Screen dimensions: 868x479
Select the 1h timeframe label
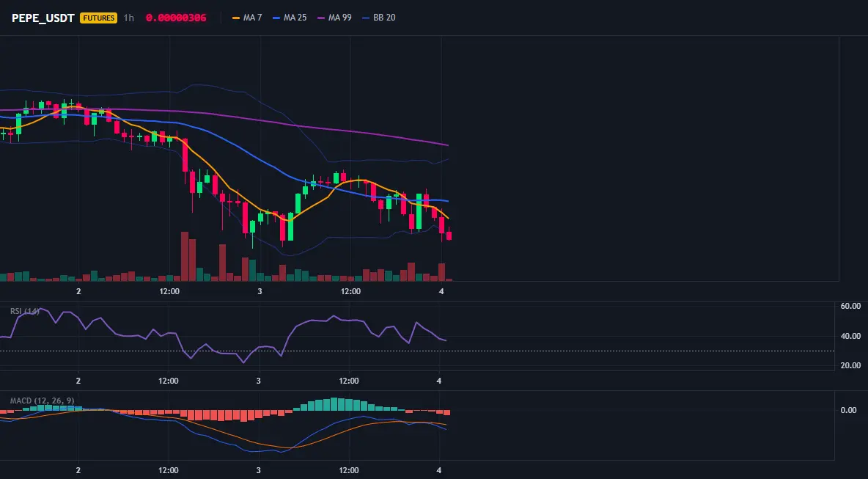point(128,18)
